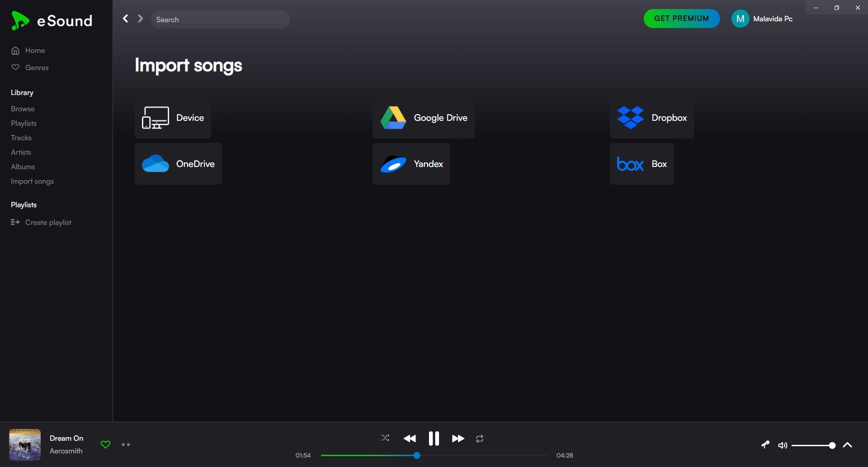Import songs from Google Drive
The height and width of the screenshot is (467, 868).
pos(424,118)
